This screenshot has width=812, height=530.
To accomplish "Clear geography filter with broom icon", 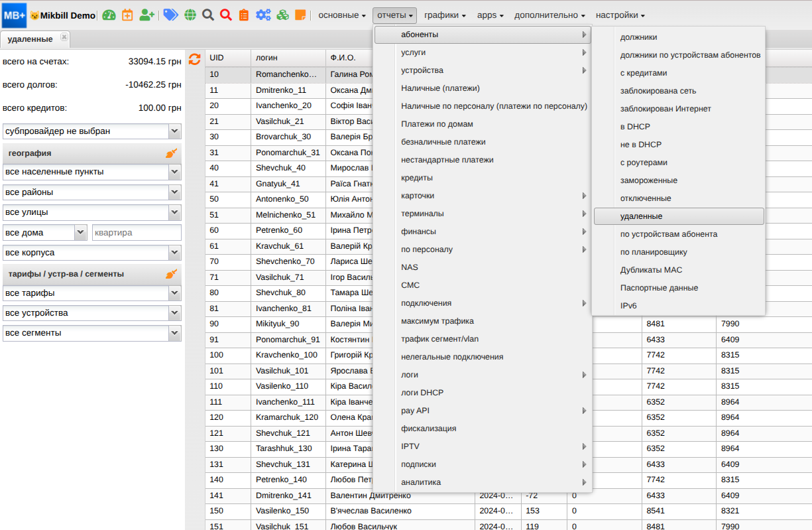I will point(171,153).
